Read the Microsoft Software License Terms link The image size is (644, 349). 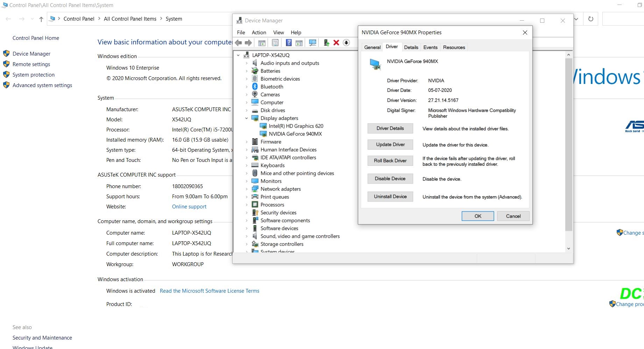210,291
